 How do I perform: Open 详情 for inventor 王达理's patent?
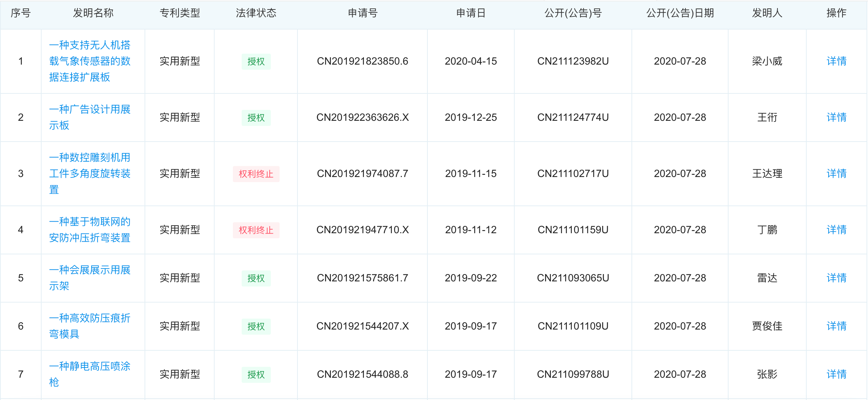(836, 173)
